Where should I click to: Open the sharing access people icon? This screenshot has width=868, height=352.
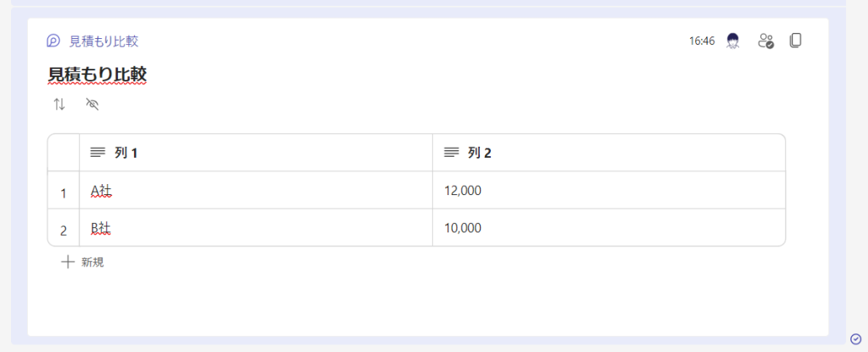point(766,41)
